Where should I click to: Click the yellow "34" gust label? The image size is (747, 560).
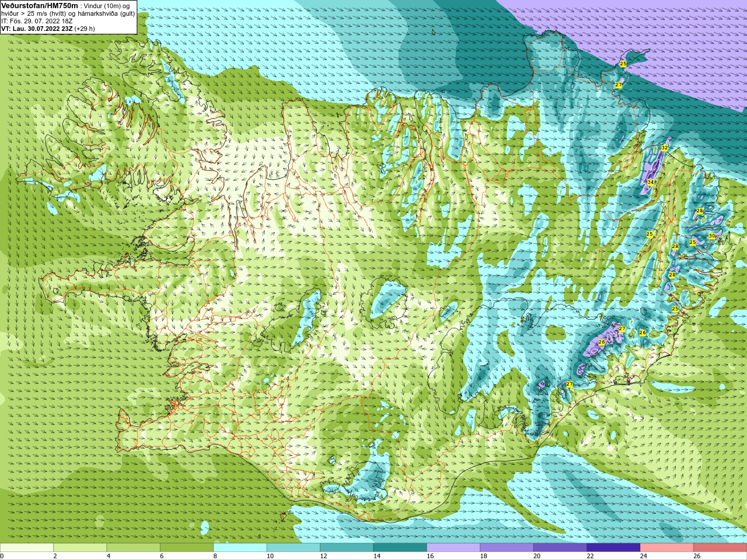coord(650,183)
